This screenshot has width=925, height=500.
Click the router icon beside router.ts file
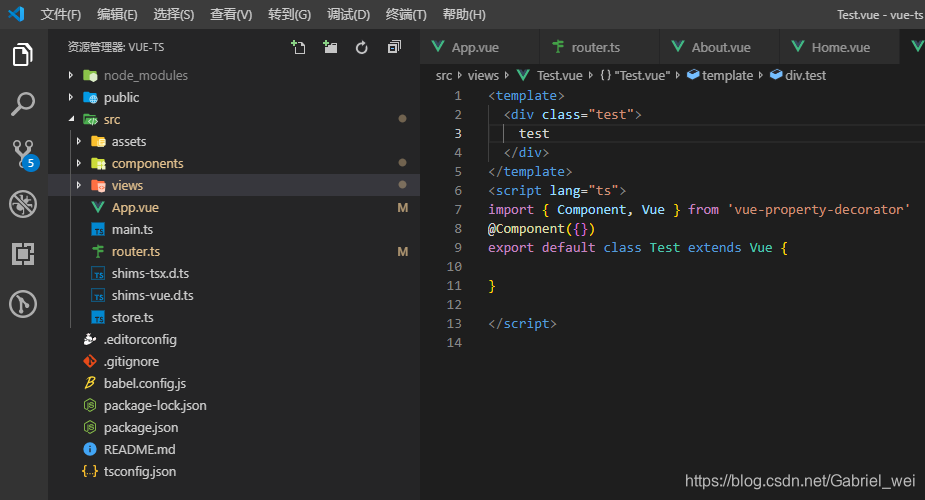[x=98, y=251]
